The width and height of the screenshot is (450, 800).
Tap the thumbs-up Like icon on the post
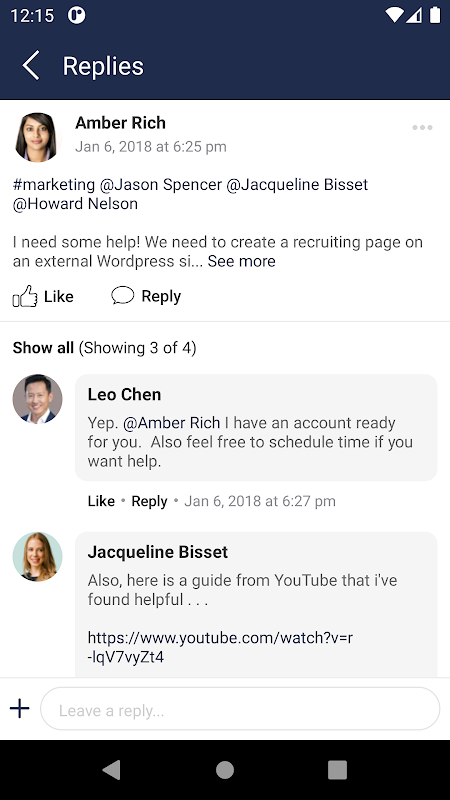(25, 296)
